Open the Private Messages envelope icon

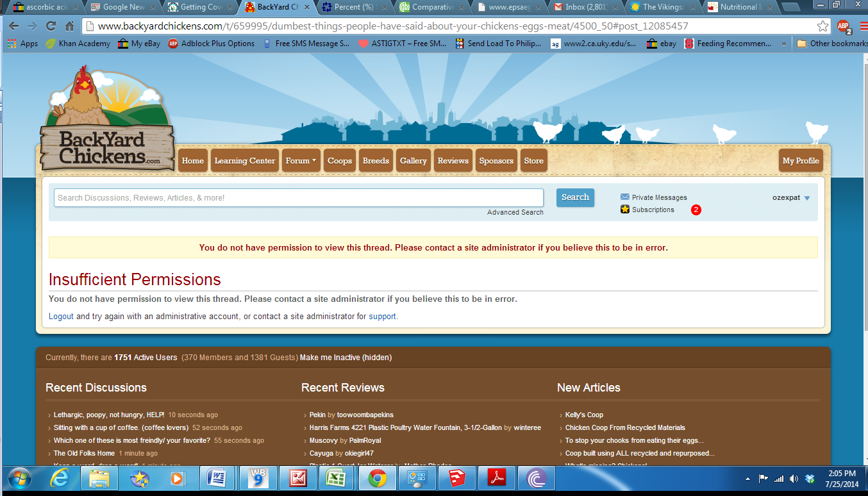pos(625,197)
